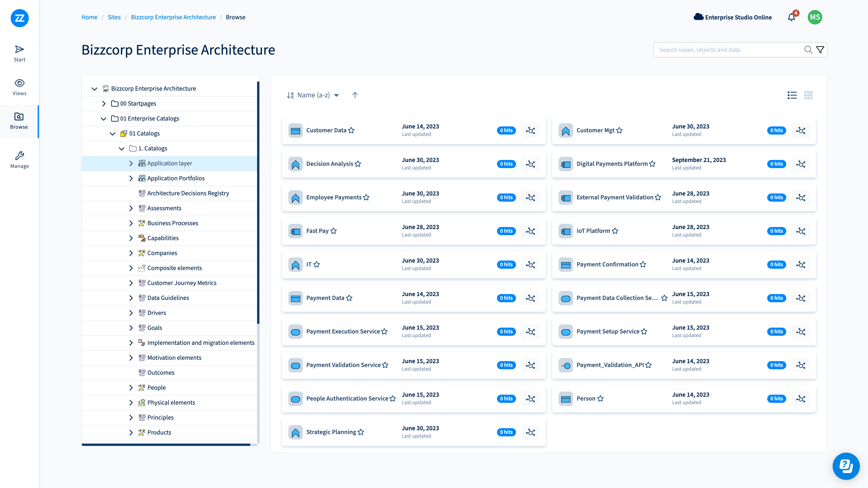Image resolution: width=868 pixels, height=488 pixels.
Task: Open the Name (a-z) sort dropdown
Action: tap(313, 95)
